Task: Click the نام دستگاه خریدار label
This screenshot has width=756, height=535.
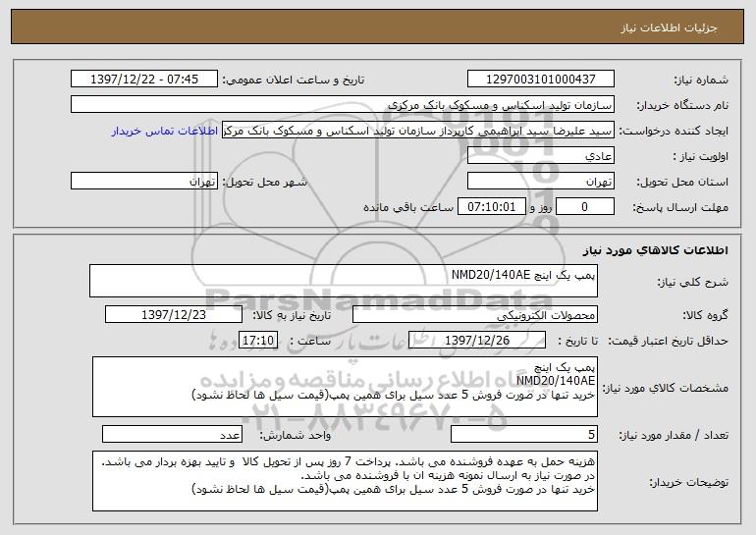Action: 682,106
